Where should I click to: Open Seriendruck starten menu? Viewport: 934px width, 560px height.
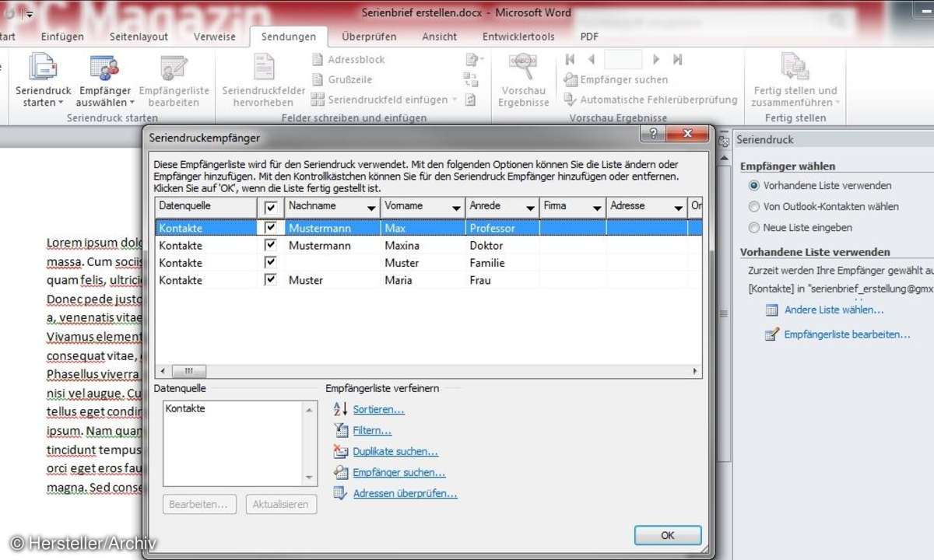43,80
